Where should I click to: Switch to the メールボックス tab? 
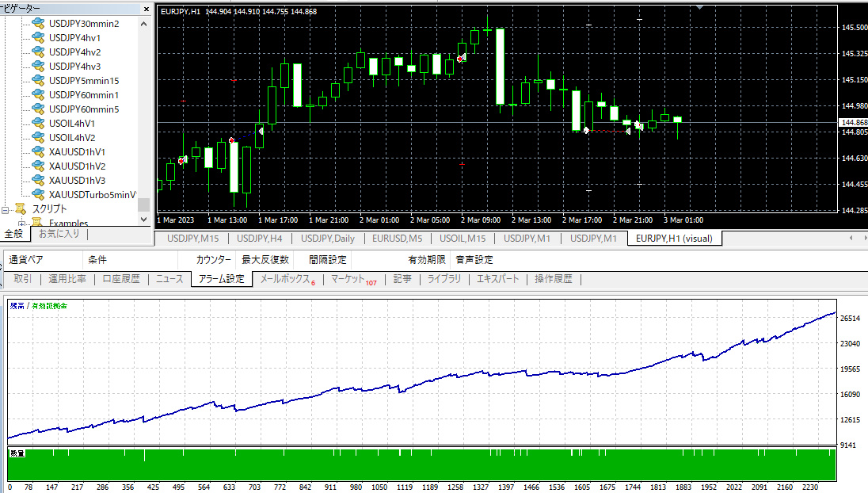(x=287, y=279)
